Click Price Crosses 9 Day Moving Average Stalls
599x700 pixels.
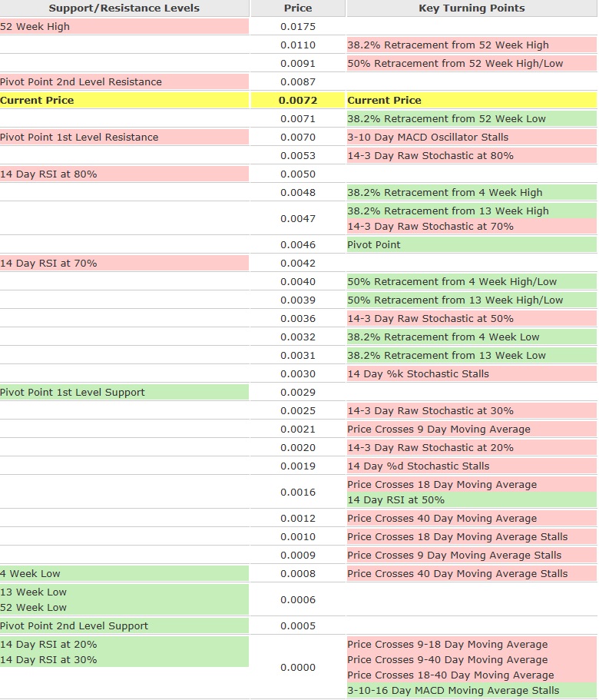pyautogui.click(x=472, y=556)
